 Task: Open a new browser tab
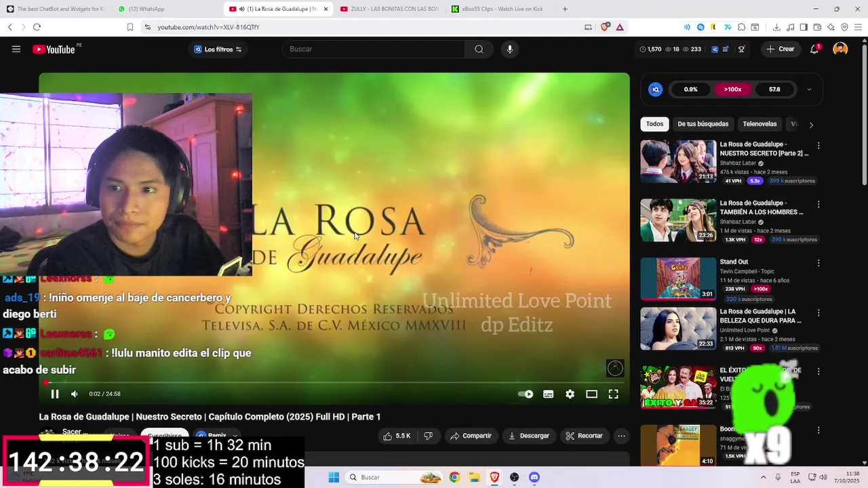pos(565,9)
